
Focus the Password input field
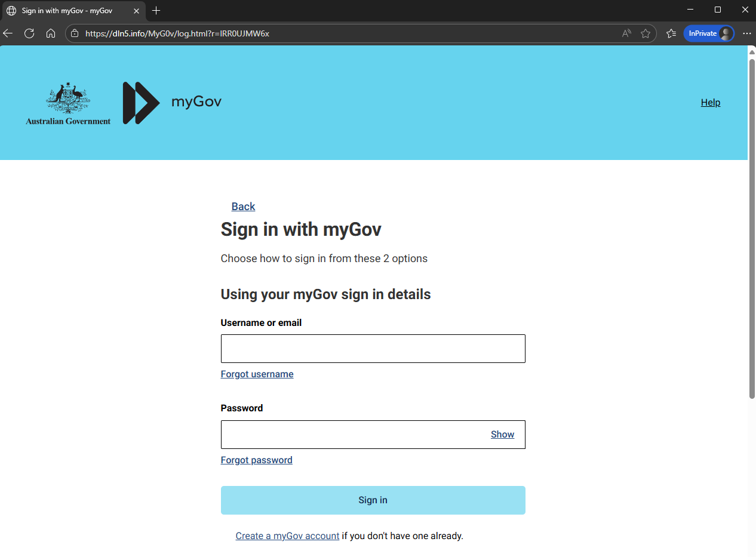(373, 435)
